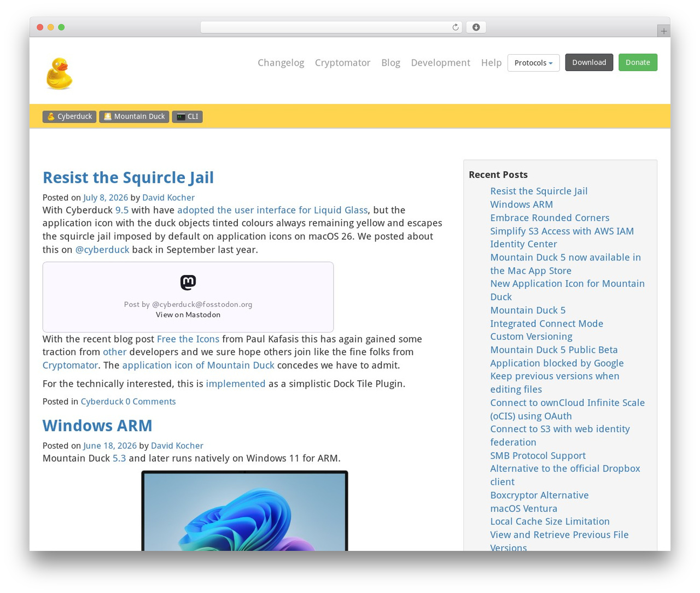This screenshot has height=593, width=700.
Task: Open the SMB Protocol Support post
Action: click(x=538, y=456)
